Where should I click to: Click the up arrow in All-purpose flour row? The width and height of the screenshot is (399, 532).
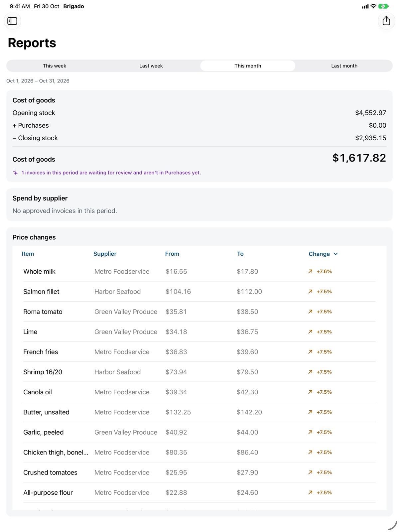[310, 493]
